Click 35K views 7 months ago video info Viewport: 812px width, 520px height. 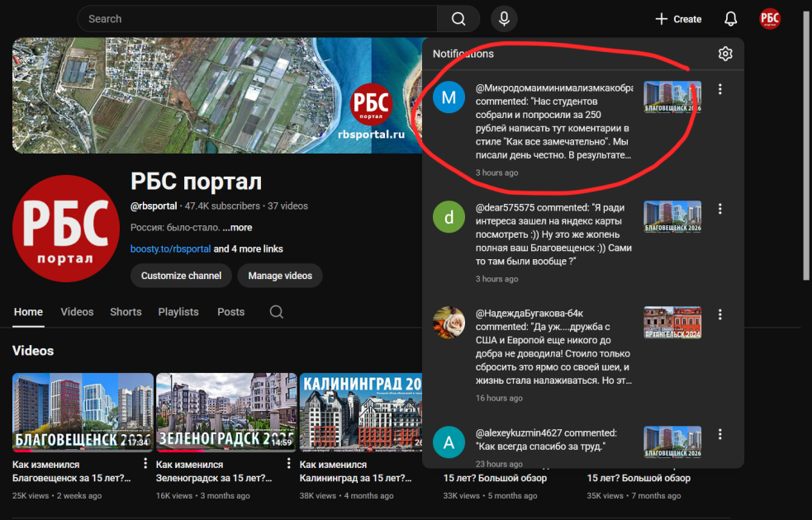(x=634, y=496)
